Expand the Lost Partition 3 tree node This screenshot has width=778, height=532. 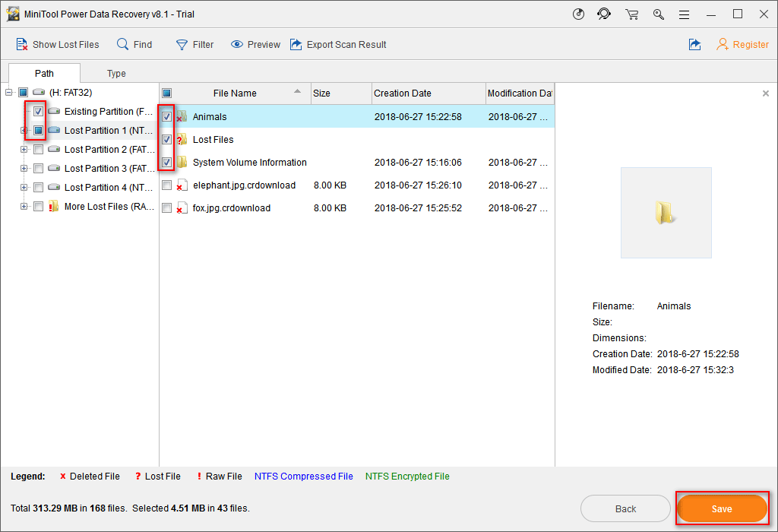(24, 169)
